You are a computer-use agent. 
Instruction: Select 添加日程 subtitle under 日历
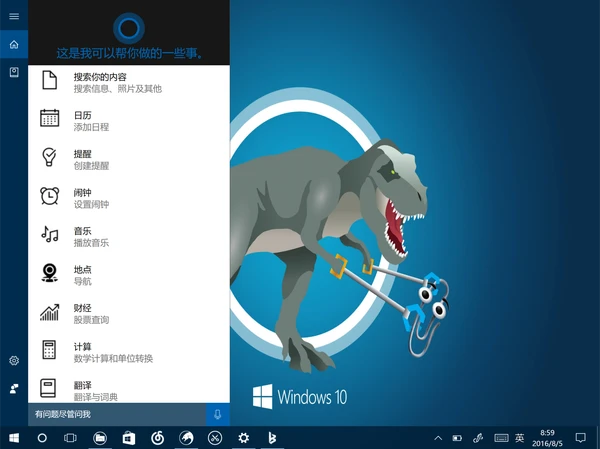[91, 127]
